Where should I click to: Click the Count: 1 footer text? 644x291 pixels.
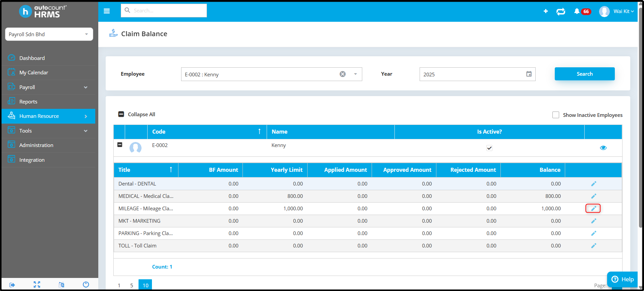[162, 267]
